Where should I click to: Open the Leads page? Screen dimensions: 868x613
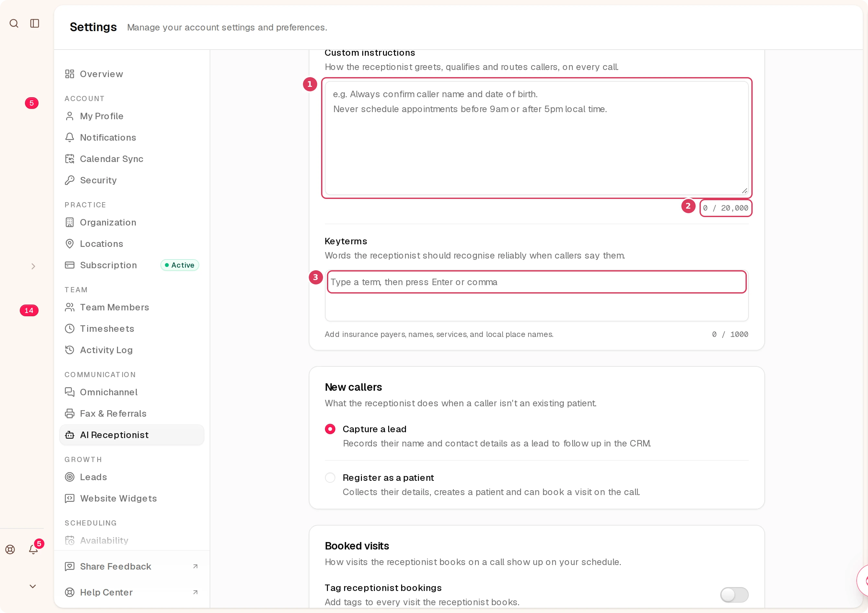(x=132, y=477)
